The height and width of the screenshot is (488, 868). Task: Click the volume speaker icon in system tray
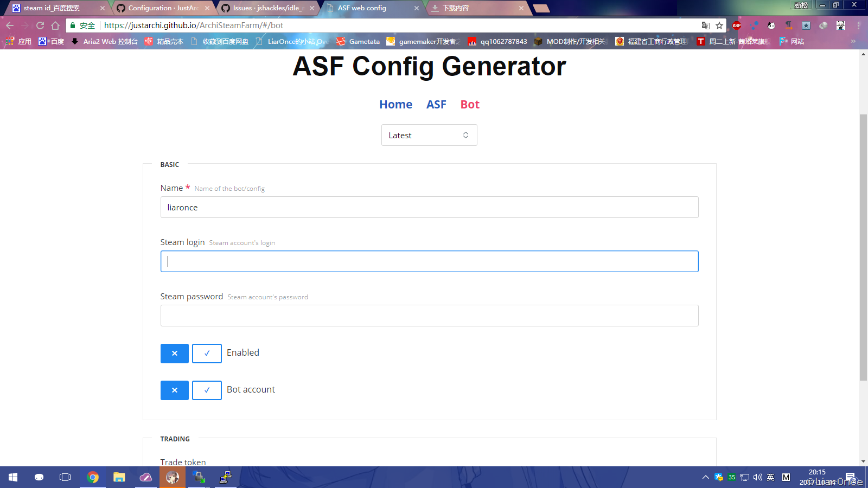(758, 477)
